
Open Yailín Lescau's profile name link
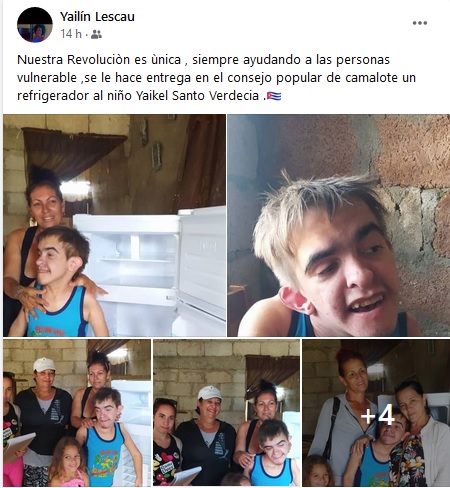(x=97, y=16)
